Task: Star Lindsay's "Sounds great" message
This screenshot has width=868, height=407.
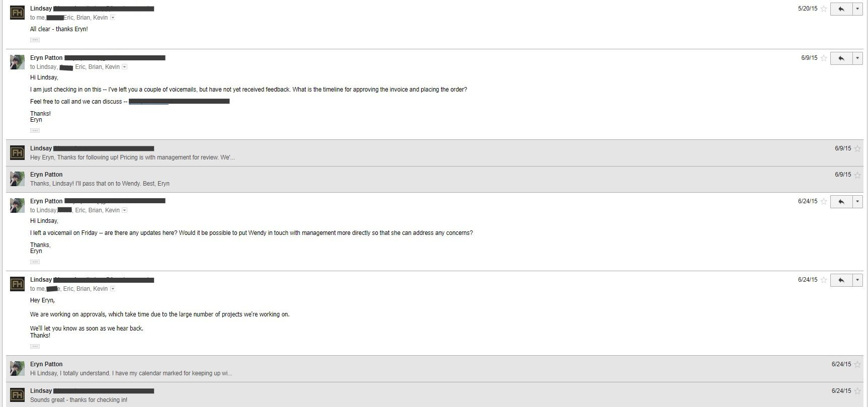Action: tap(857, 391)
